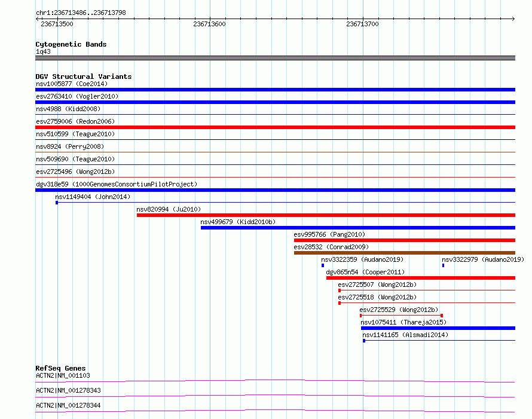Click the ACTN2|NM_001103 gene label

click(x=63, y=375)
